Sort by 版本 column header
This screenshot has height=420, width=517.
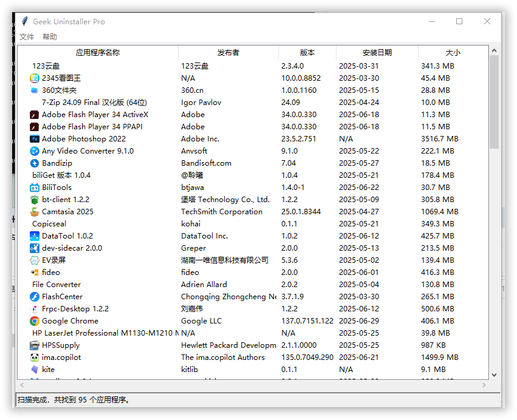(x=307, y=53)
